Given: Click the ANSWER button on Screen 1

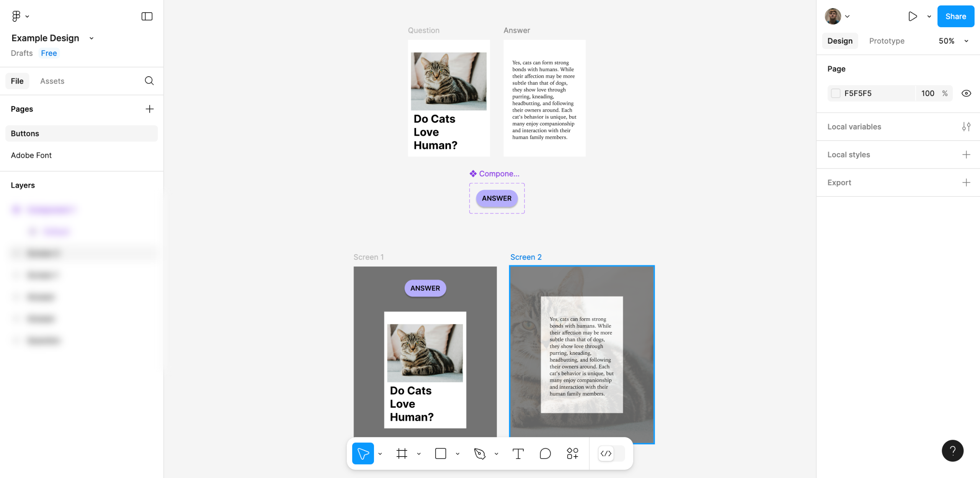Looking at the screenshot, I should coord(425,288).
